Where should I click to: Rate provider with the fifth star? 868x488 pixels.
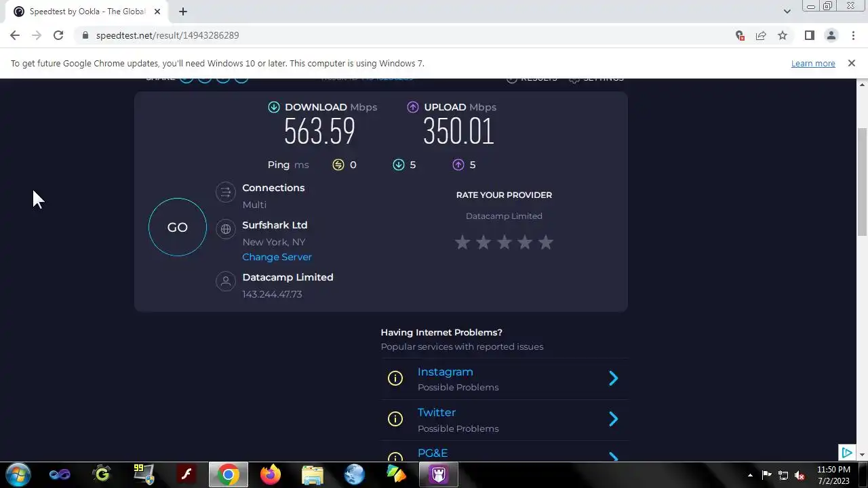[x=546, y=242]
